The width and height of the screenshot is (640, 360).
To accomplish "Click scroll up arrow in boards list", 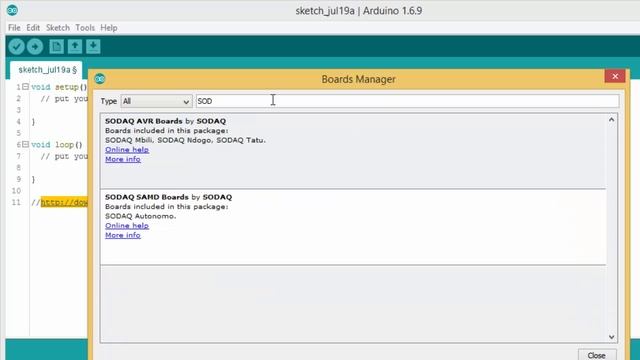I will (611, 120).
